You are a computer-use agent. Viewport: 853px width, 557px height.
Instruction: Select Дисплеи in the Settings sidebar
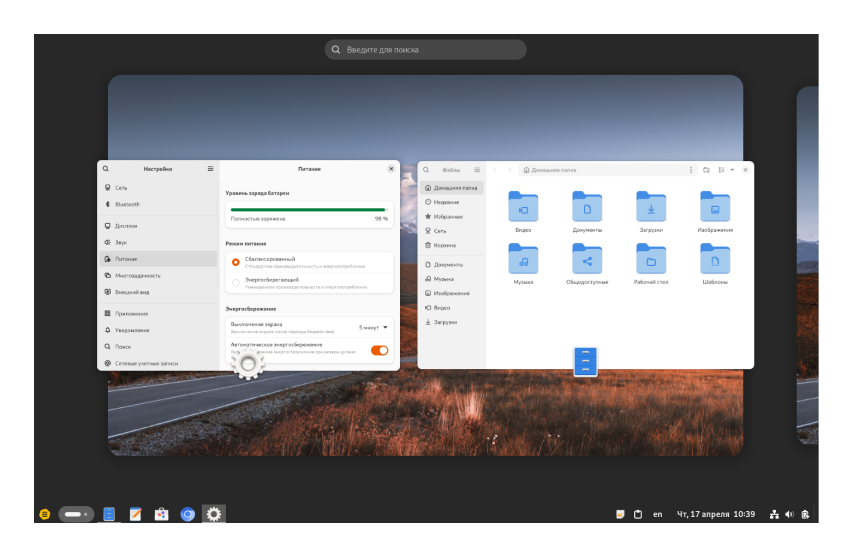(x=158, y=225)
